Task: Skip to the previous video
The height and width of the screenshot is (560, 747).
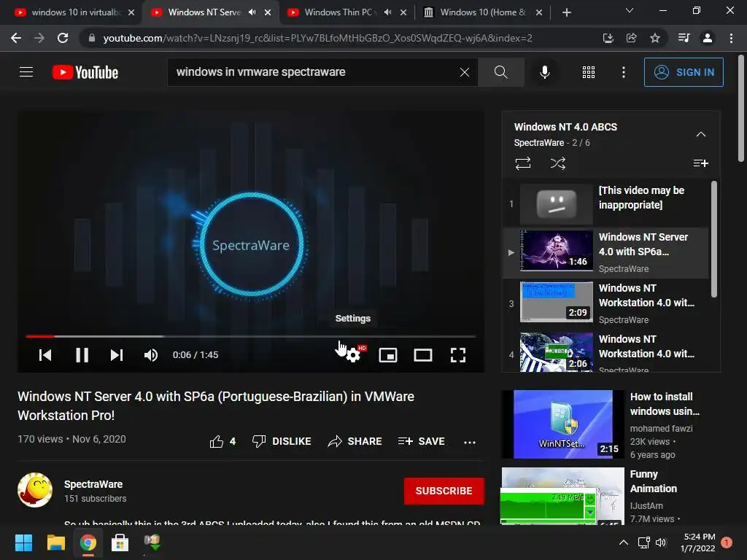Action: click(x=45, y=355)
